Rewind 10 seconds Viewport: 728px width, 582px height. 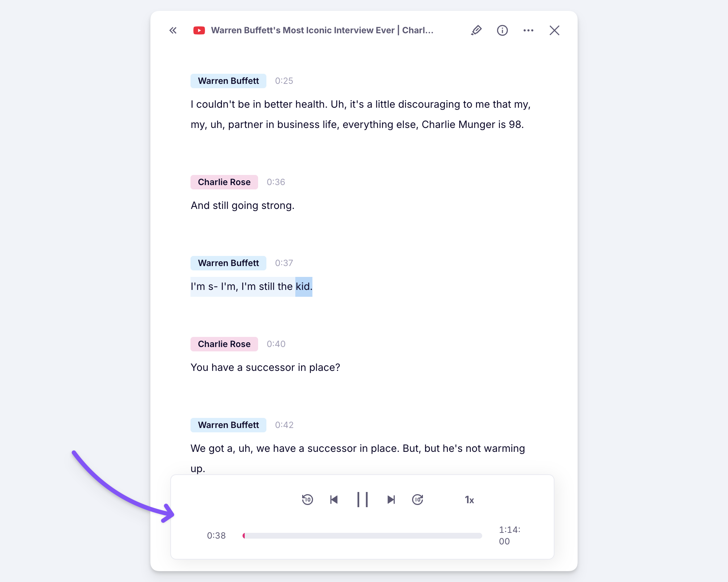click(307, 500)
